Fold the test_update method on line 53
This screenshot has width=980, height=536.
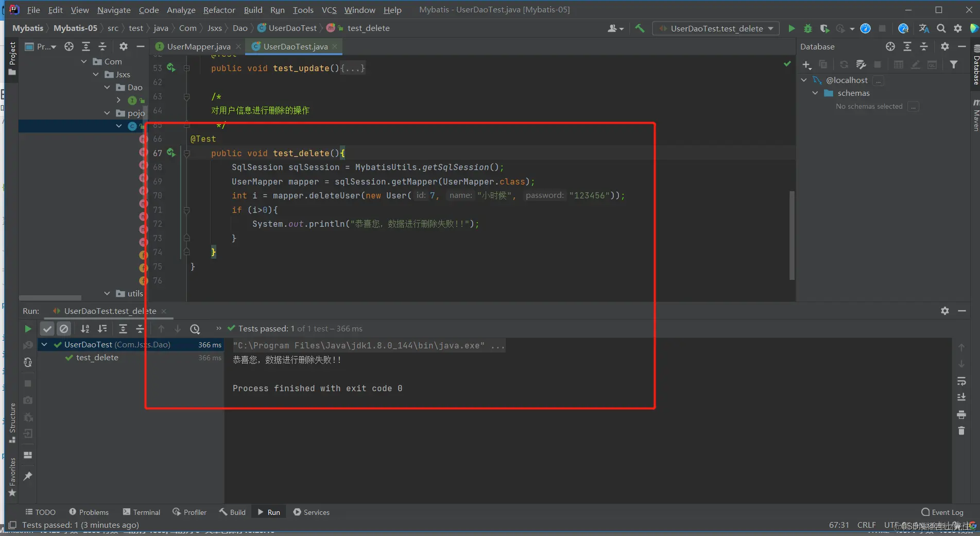(x=187, y=68)
